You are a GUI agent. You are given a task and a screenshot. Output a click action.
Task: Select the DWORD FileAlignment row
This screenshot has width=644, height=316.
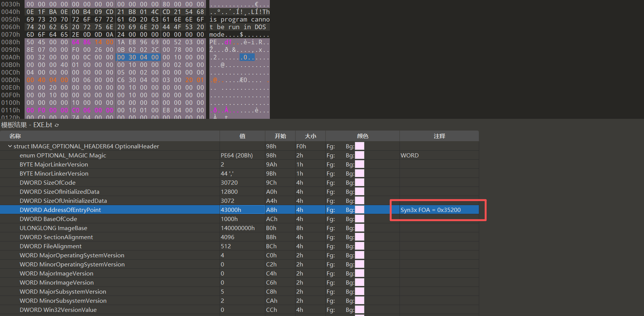[51, 246]
